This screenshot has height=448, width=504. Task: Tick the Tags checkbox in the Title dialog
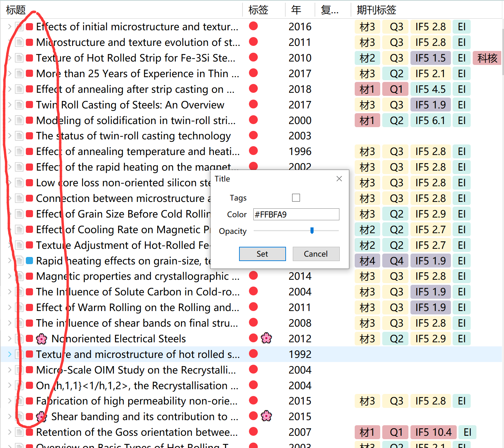coord(296,197)
